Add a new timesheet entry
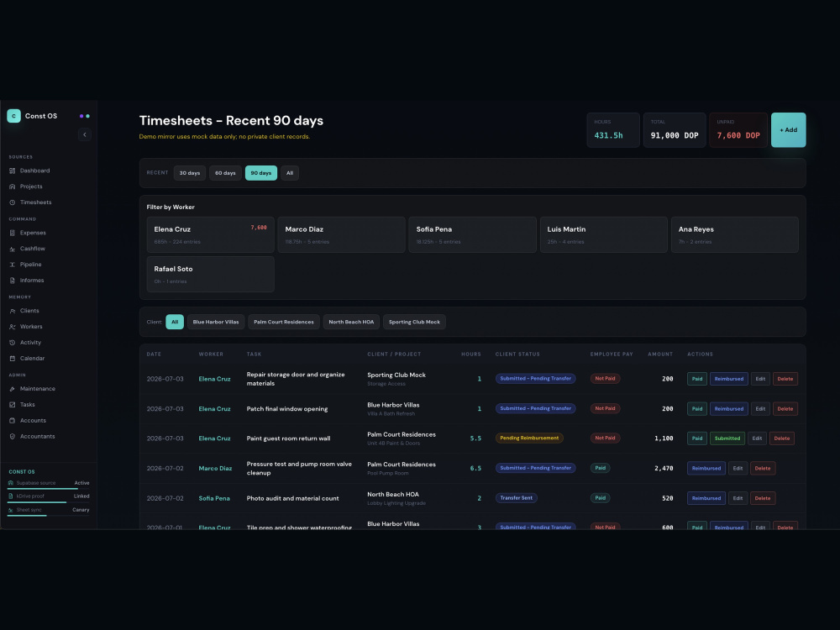 [x=788, y=129]
